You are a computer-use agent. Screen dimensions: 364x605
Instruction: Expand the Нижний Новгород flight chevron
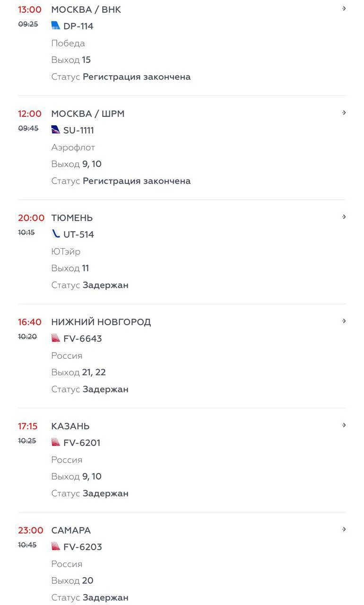click(344, 321)
